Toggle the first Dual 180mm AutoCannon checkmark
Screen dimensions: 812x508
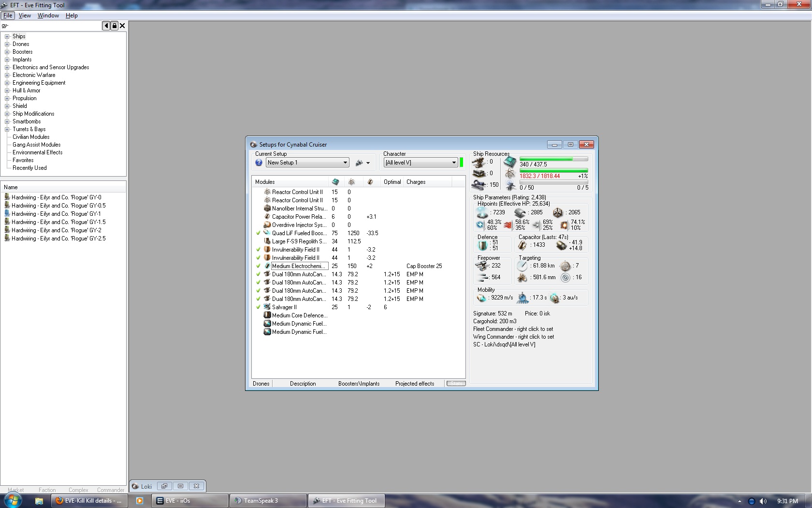tap(258, 274)
